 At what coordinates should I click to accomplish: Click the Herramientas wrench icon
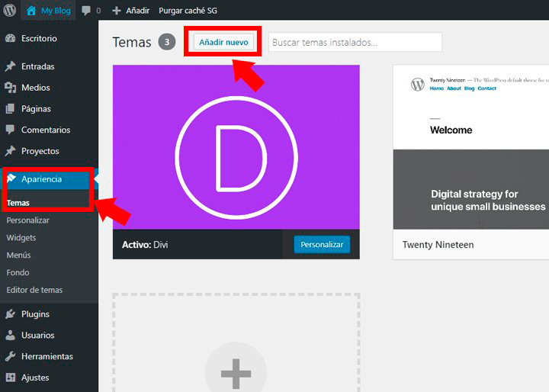[x=11, y=356]
